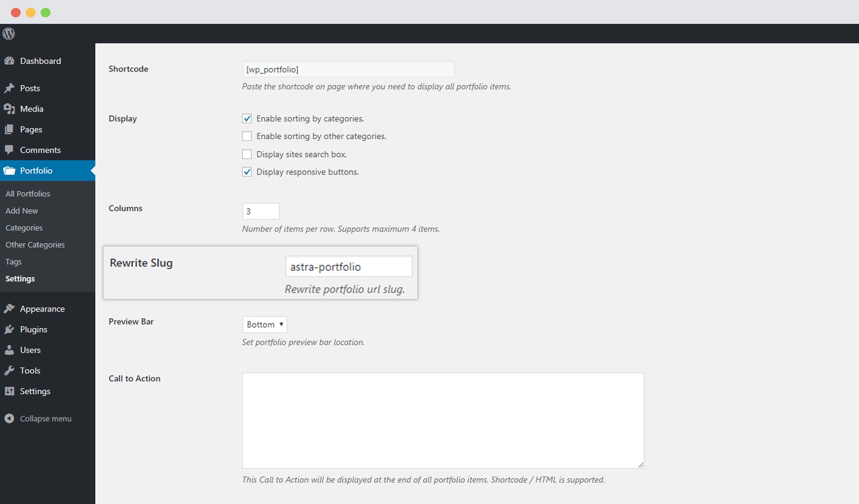Disable sorting by categories
The width and height of the screenshot is (859, 504).
click(247, 119)
